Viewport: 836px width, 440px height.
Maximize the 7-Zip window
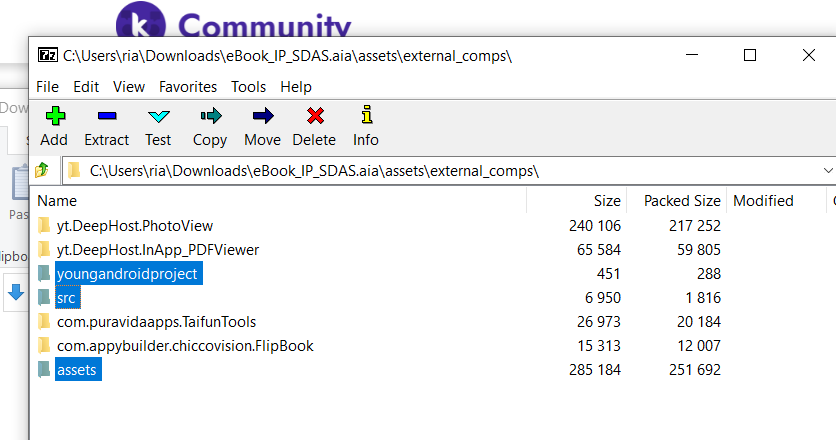pyautogui.click(x=750, y=55)
